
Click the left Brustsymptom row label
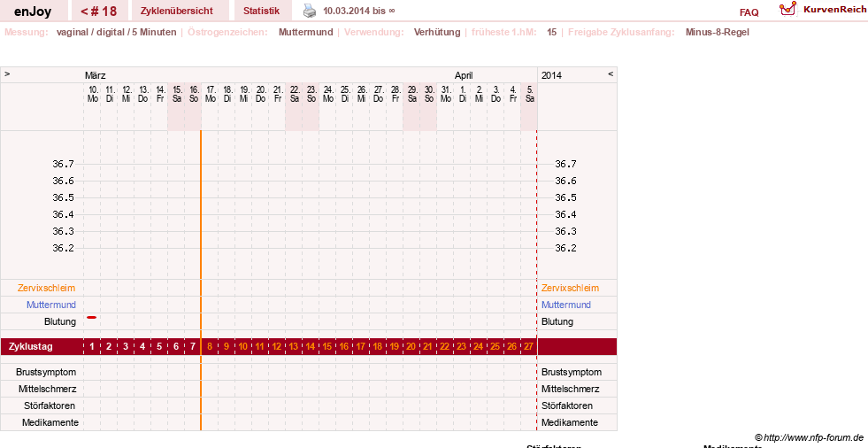[x=46, y=372]
